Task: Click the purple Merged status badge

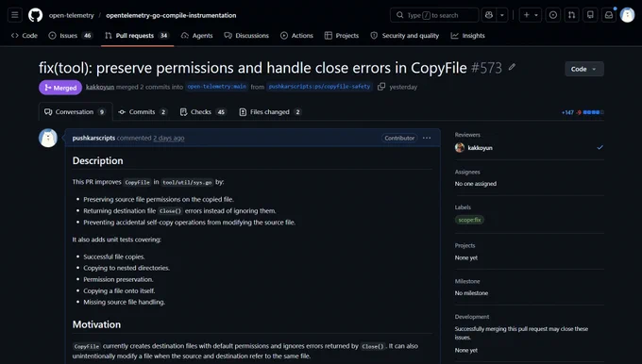Action: click(x=60, y=88)
